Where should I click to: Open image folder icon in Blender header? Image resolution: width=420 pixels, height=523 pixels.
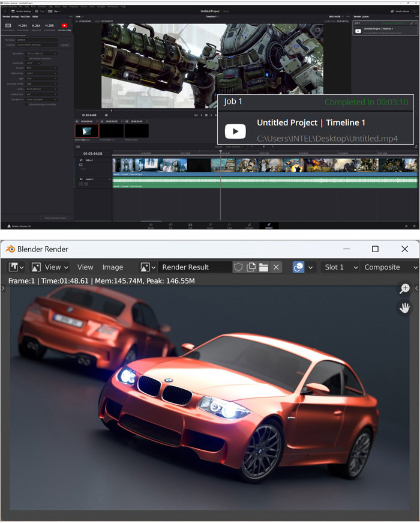pyautogui.click(x=263, y=267)
